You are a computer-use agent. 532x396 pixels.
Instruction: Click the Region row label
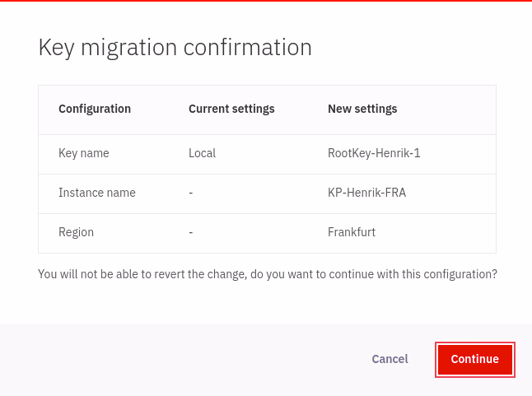point(76,232)
